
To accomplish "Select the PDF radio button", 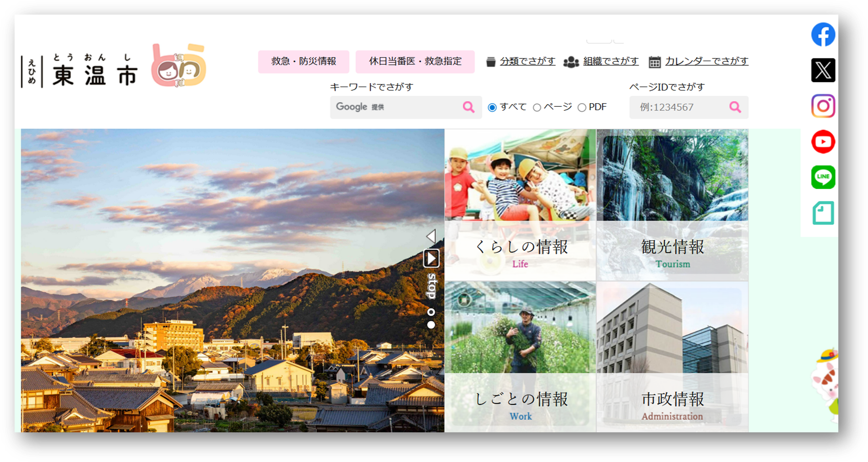I will (582, 107).
